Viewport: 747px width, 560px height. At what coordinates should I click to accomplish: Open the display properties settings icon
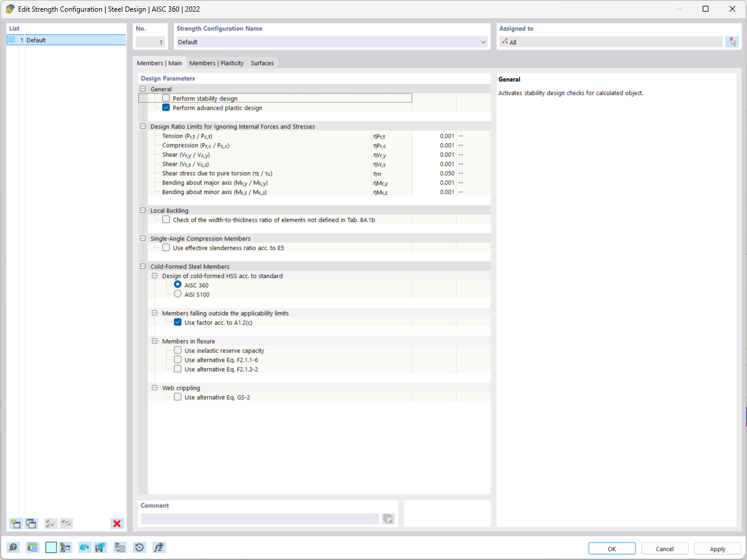click(x=66, y=547)
